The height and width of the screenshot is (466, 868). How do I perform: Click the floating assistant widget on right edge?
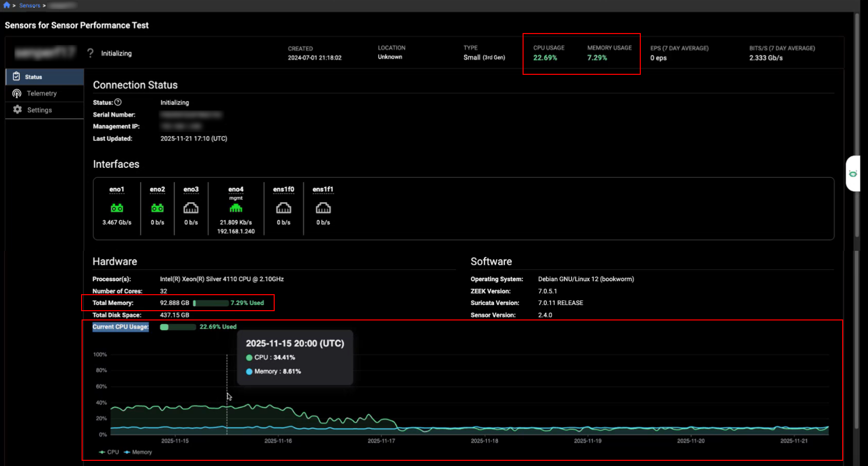coord(853,173)
